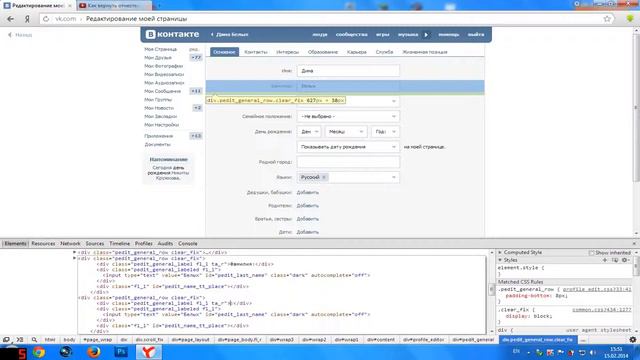Click сообщества in VK header
The image size is (640, 360).
tap(351, 35)
